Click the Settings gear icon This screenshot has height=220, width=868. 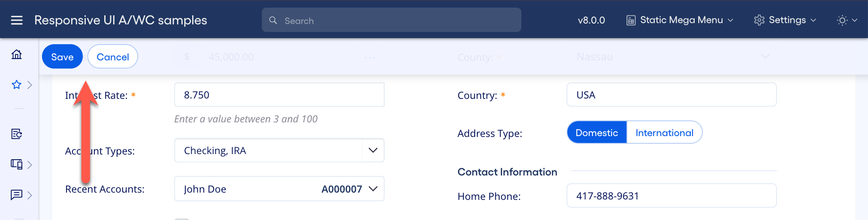759,20
